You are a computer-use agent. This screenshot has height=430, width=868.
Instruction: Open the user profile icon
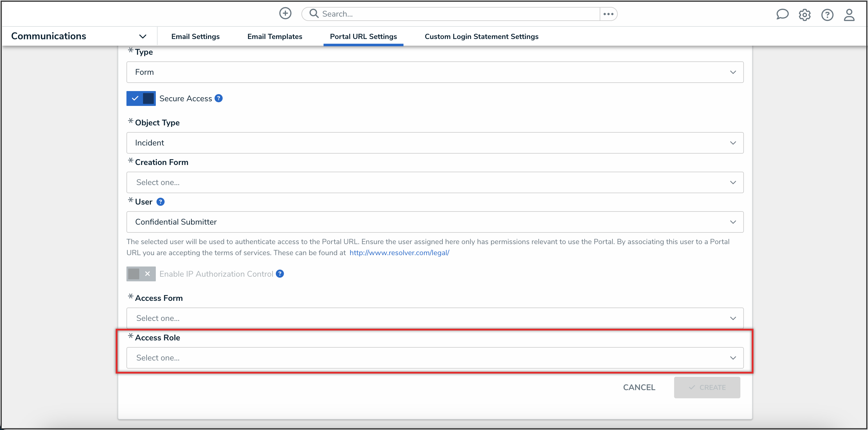click(849, 15)
